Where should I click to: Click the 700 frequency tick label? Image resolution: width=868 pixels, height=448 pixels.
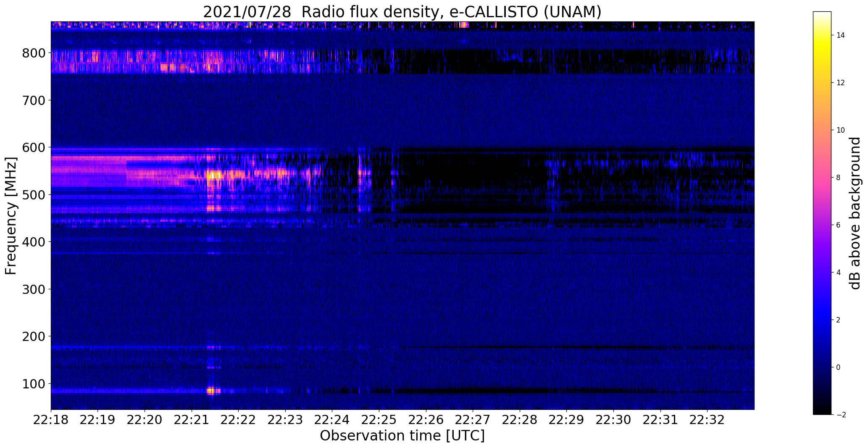click(34, 100)
